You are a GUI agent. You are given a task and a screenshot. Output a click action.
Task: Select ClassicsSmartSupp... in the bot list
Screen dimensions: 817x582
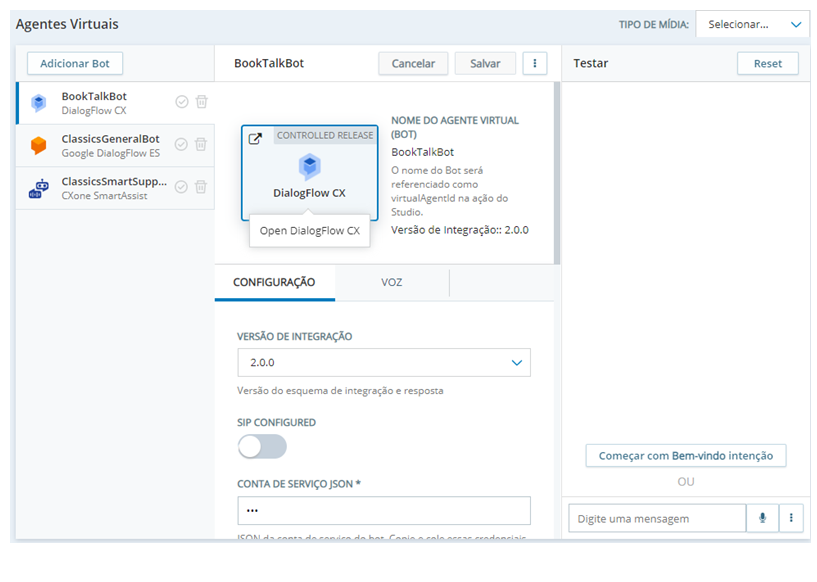pyautogui.click(x=115, y=188)
